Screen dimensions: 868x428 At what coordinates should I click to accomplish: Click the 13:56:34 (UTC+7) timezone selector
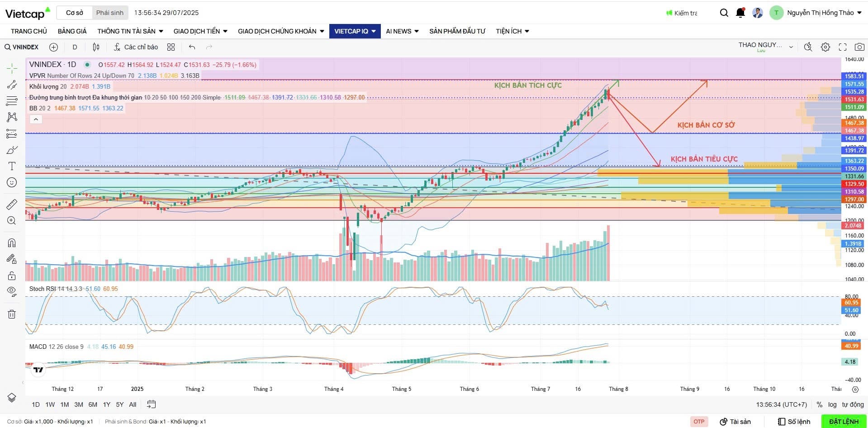click(781, 404)
